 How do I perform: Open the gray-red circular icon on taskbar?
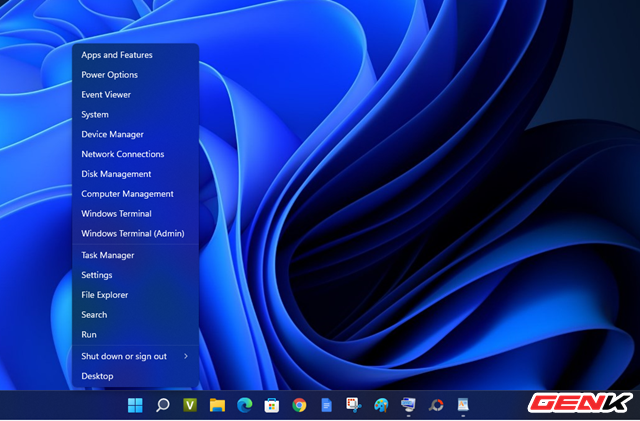(436, 405)
